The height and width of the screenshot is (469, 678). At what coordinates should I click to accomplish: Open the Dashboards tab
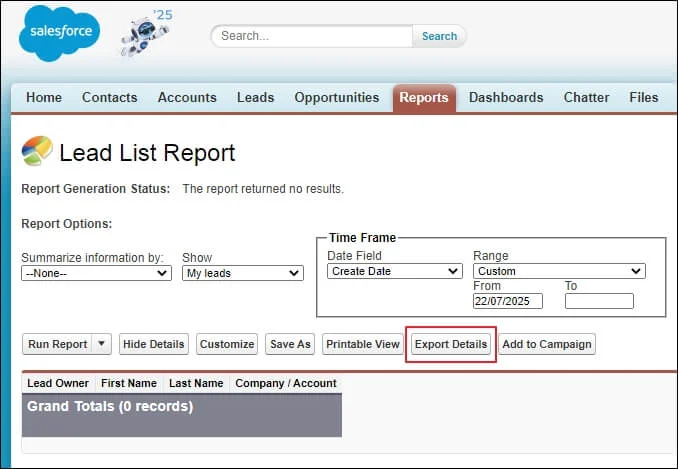click(x=506, y=97)
